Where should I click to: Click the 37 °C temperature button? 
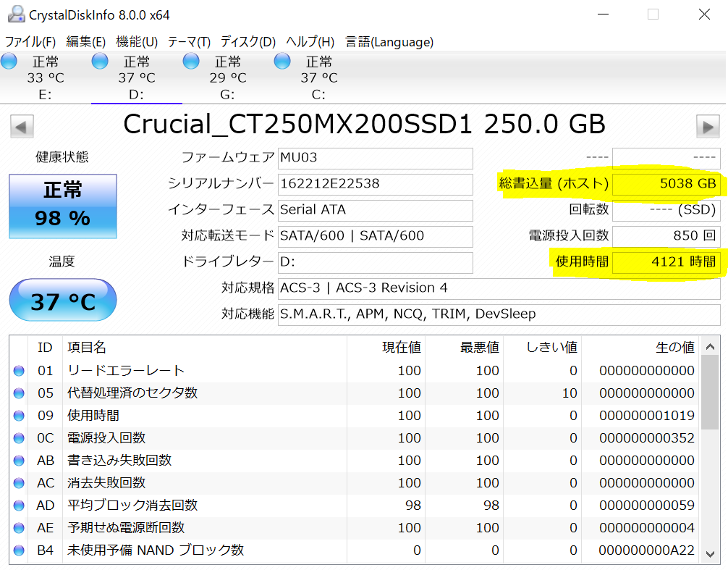point(62,301)
